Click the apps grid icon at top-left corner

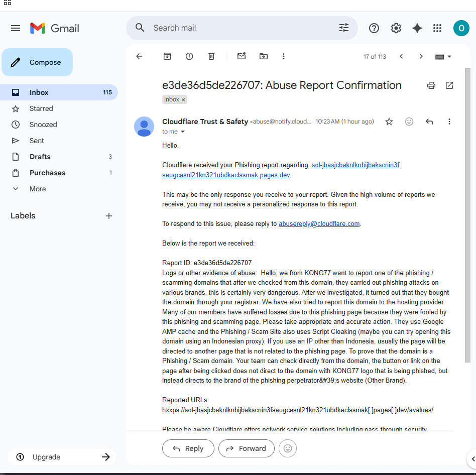pos(8,3)
